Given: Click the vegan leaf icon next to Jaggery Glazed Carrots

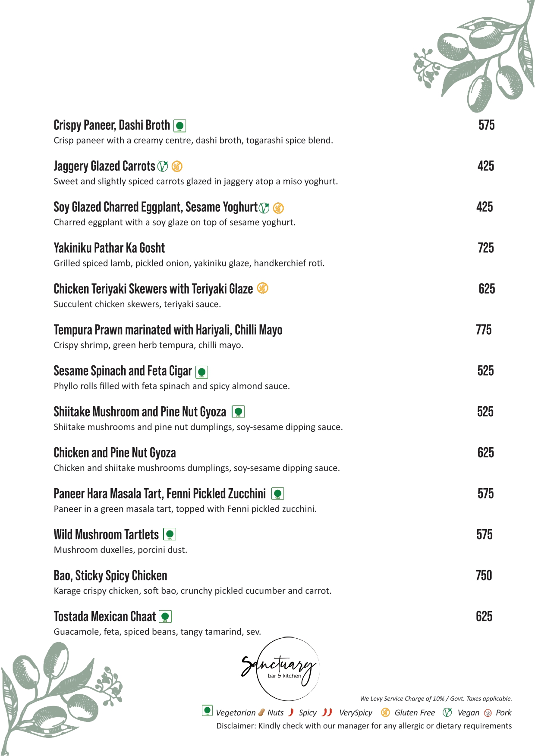Looking at the screenshot, I should pos(163,166).
